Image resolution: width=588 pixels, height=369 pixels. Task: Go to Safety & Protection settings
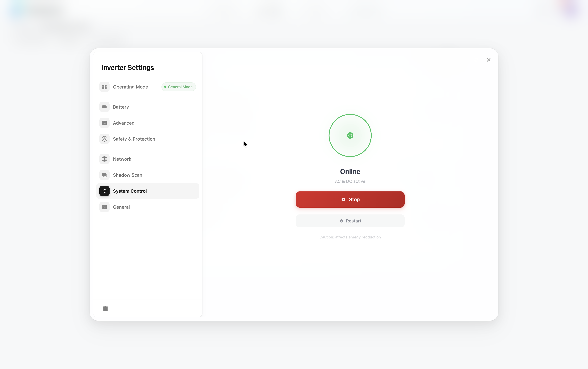coord(134,139)
